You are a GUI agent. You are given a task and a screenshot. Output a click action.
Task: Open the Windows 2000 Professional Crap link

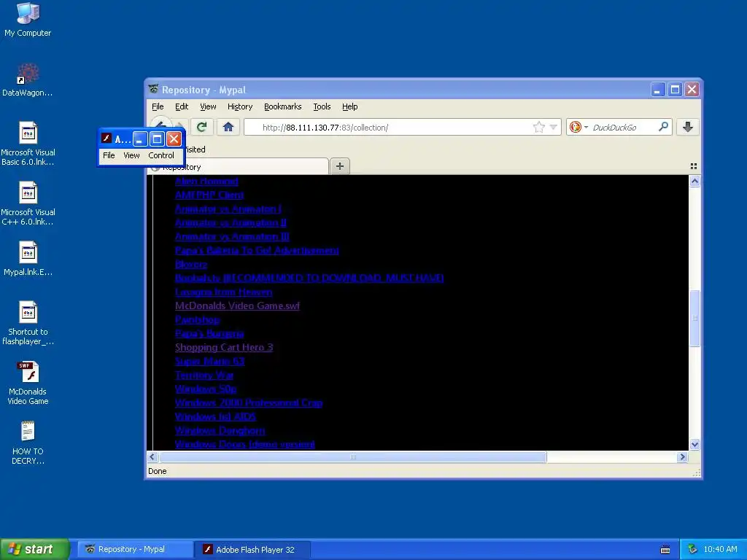(x=249, y=402)
